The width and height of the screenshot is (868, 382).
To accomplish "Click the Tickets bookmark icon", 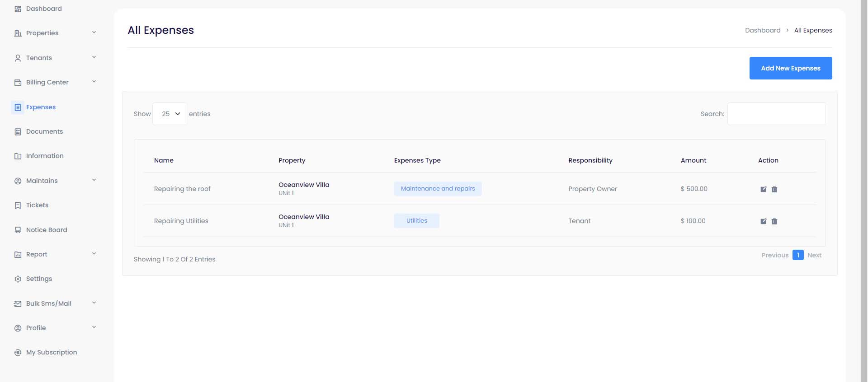I will tap(18, 205).
